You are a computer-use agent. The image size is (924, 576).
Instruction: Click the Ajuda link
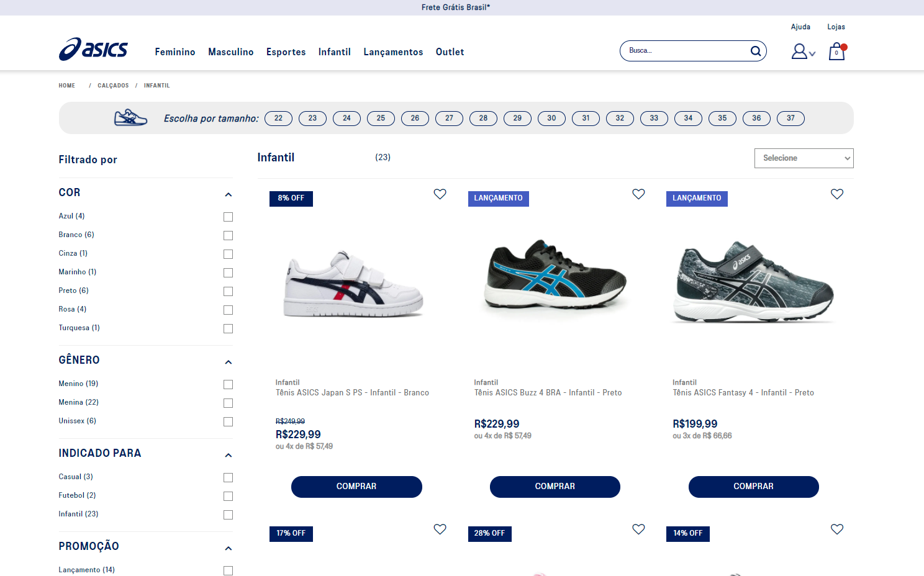[800, 27]
